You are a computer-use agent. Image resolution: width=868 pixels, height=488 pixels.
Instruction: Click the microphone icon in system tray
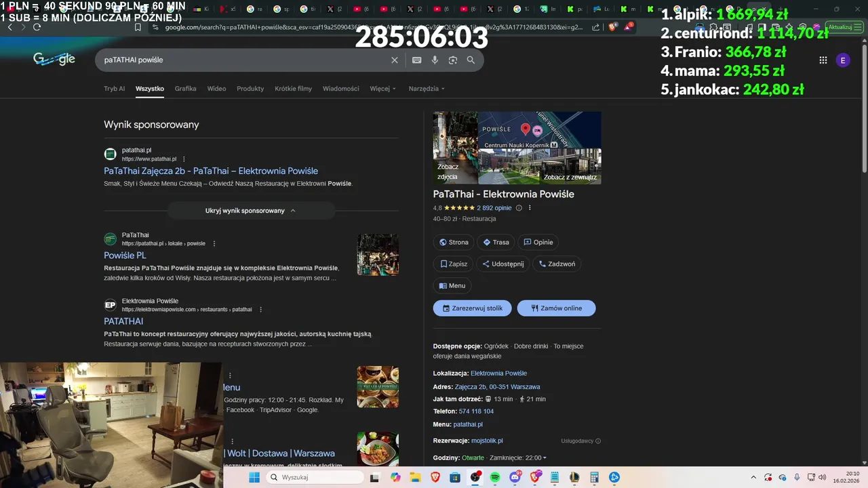point(797,477)
